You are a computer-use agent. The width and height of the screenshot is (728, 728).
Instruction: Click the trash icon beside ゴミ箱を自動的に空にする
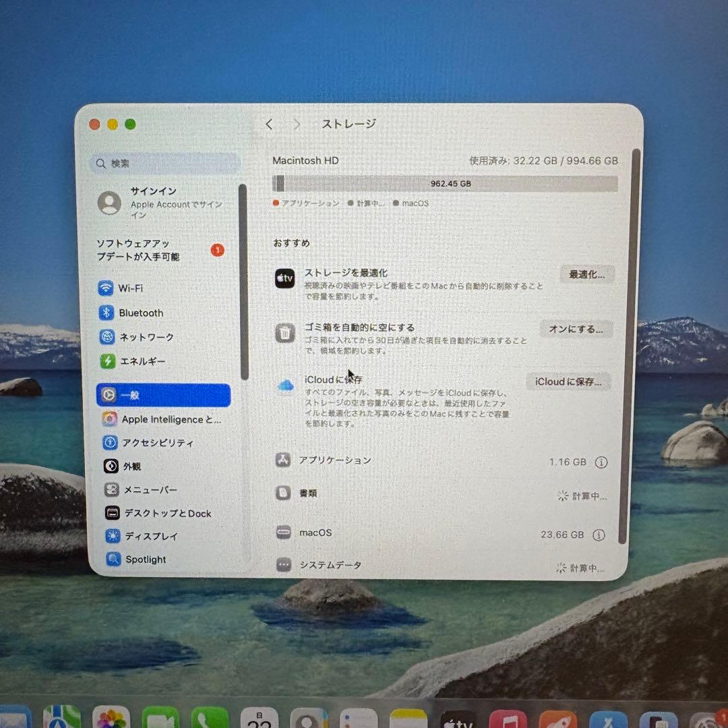285,333
